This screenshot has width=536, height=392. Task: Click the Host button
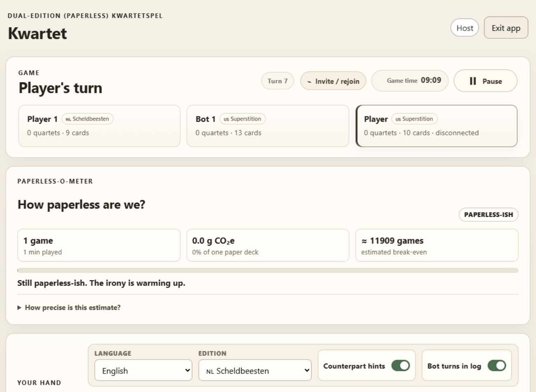point(465,28)
